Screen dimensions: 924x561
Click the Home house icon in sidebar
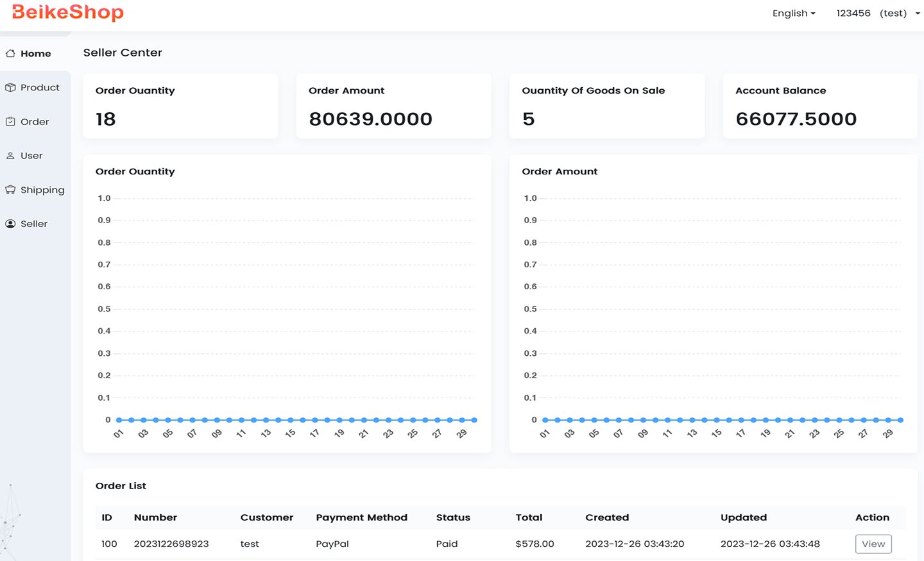click(10, 53)
